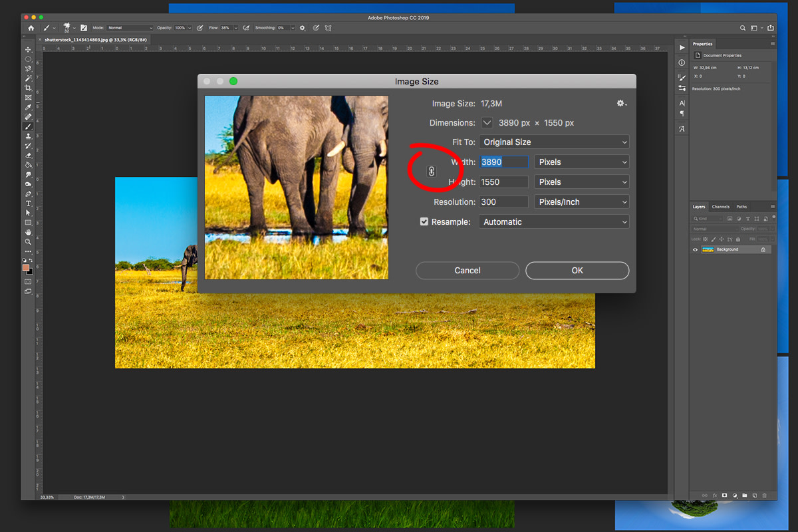Select the Smudge tool
Screen dimensions: 798x532
tap(28, 174)
